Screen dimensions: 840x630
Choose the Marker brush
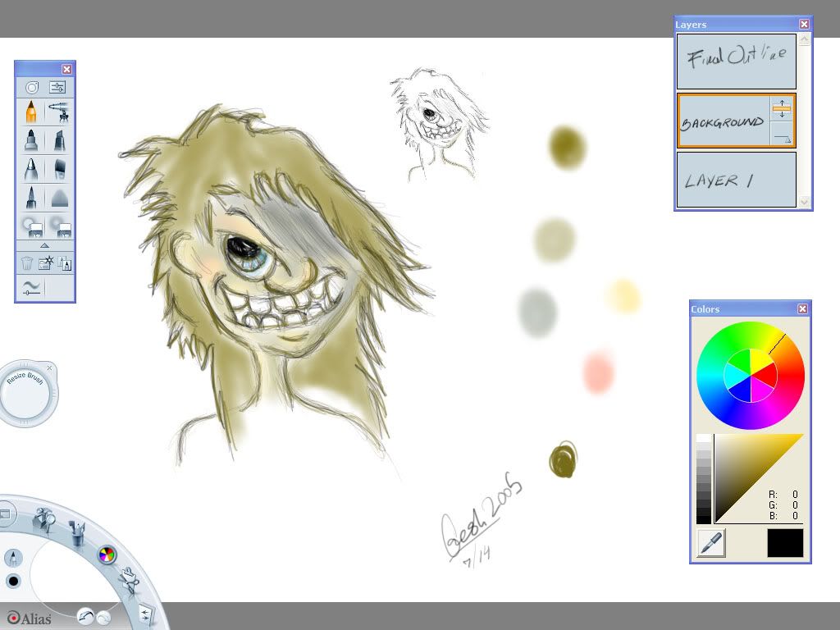[x=31, y=140]
